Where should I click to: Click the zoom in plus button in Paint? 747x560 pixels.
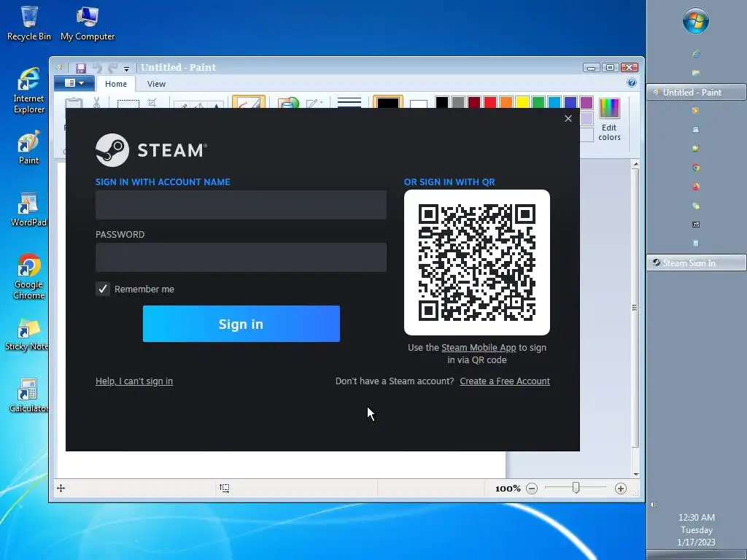pyautogui.click(x=620, y=489)
